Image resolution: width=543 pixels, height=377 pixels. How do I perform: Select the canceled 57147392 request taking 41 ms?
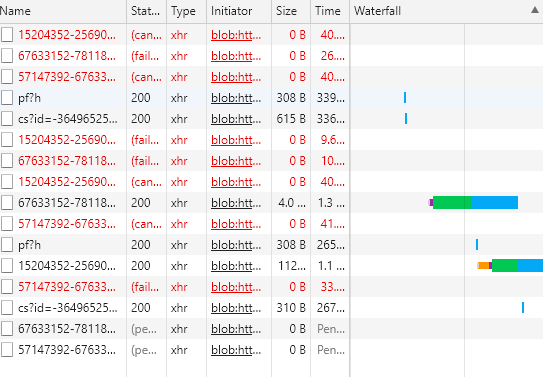[67, 224]
